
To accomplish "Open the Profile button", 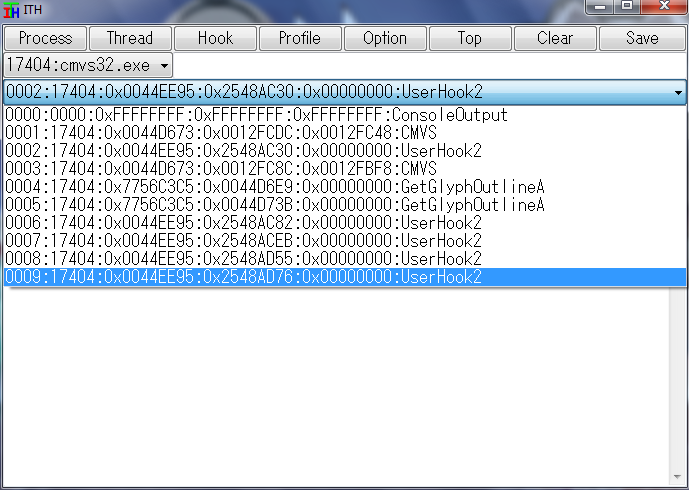I will coord(300,38).
